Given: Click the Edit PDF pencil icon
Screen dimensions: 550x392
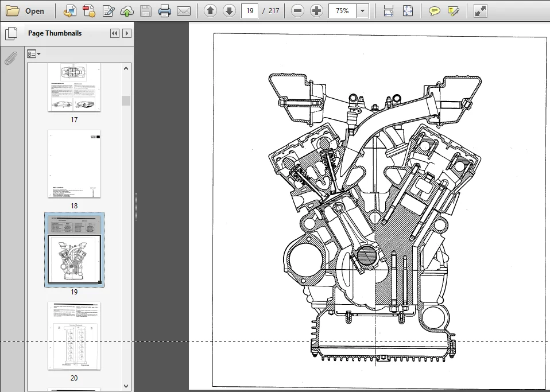Looking at the screenshot, I should (109, 11).
